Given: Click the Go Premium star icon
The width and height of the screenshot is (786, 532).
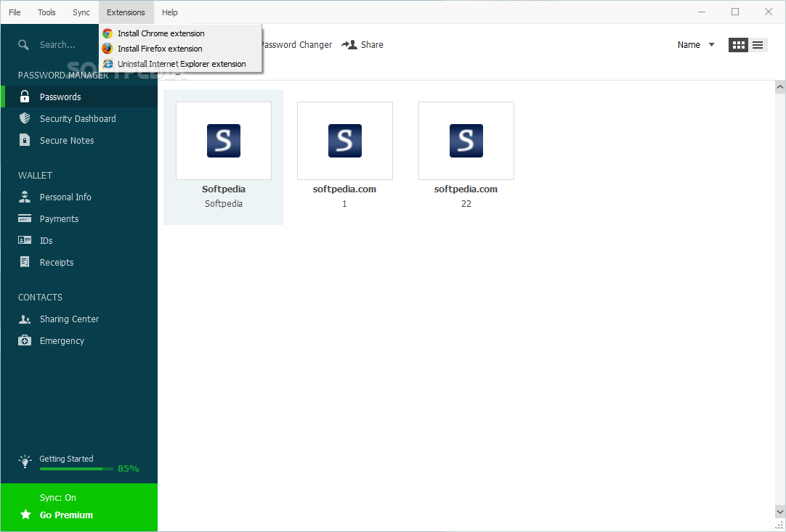Looking at the screenshot, I should tap(25, 515).
